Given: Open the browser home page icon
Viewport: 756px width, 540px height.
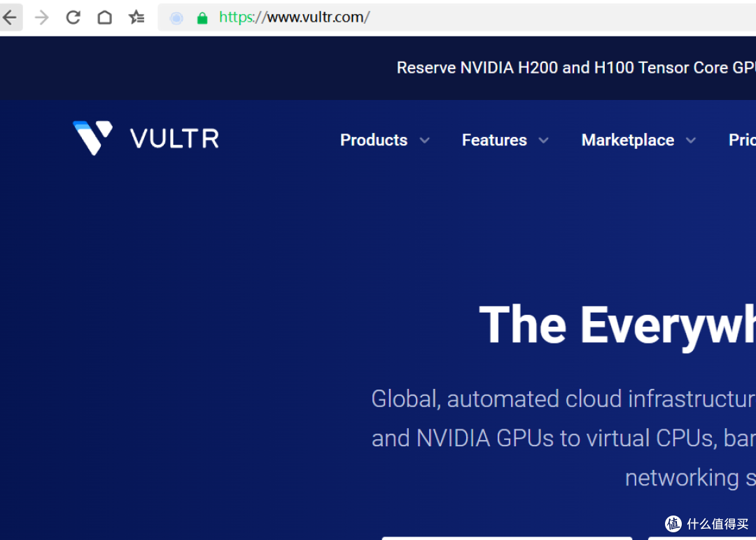Looking at the screenshot, I should click(x=104, y=17).
